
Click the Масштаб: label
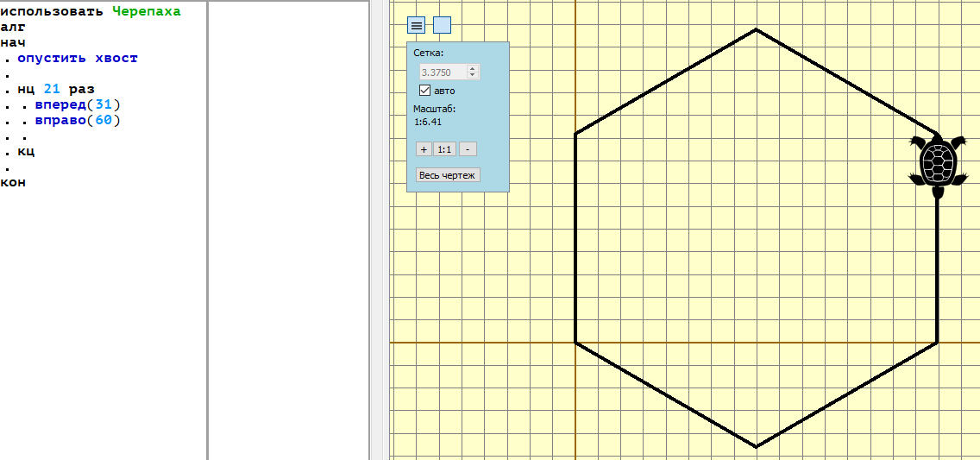click(x=435, y=109)
